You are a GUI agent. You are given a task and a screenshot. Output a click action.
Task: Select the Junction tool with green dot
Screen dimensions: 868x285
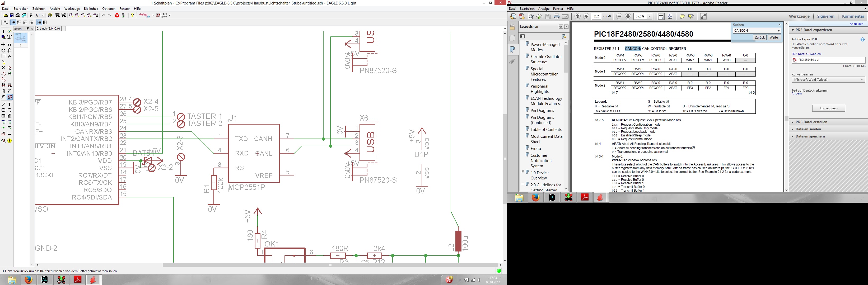(x=3, y=127)
